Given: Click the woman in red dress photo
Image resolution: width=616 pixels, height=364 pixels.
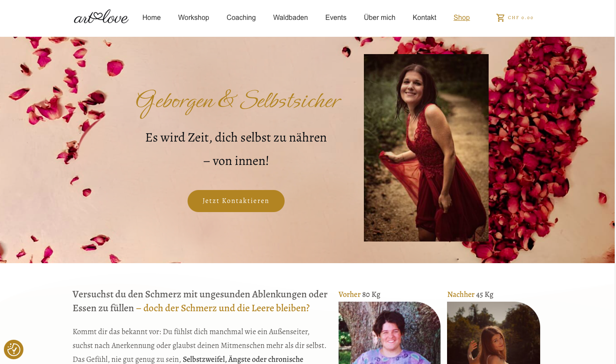Looking at the screenshot, I should click(x=426, y=148).
